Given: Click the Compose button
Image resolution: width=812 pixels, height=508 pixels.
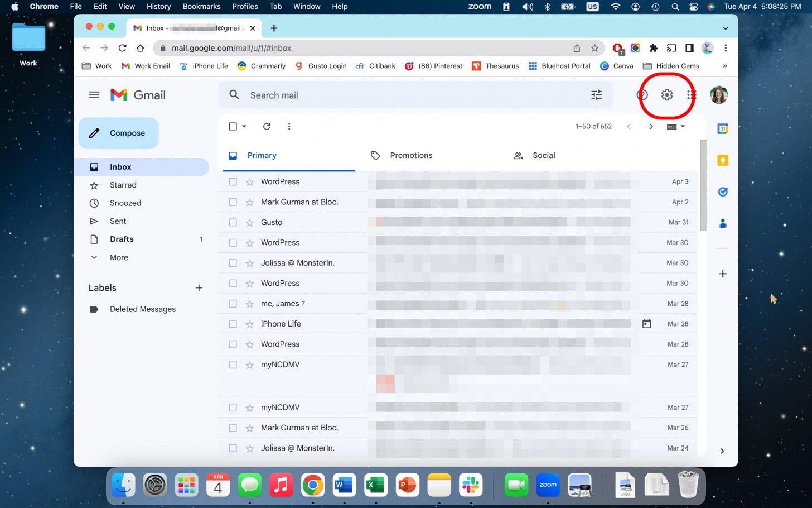Looking at the screenshot, I should point(118,133).
